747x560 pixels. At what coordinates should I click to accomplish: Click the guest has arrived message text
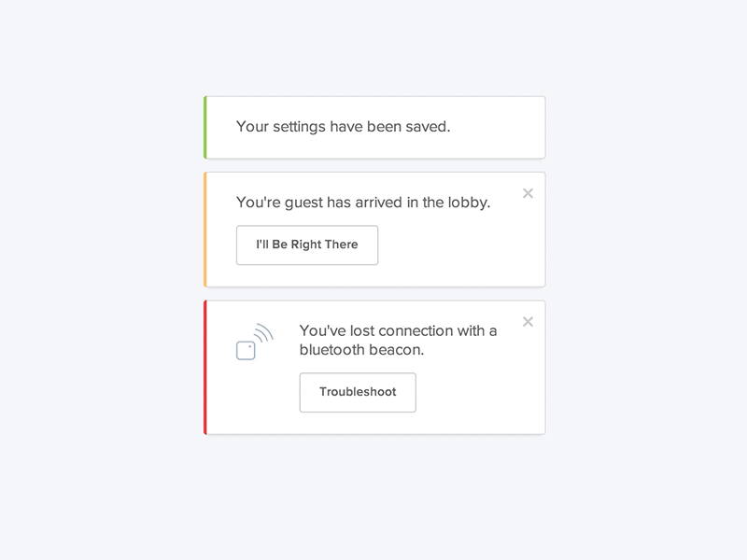[362, 202]
